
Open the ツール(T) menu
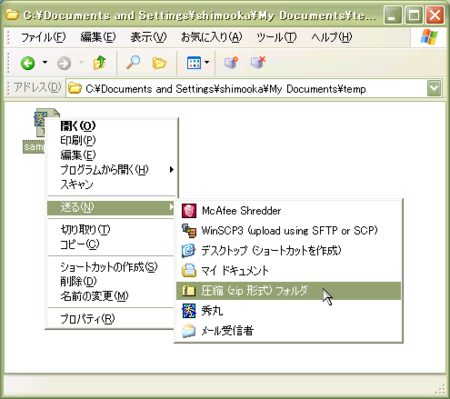[276, 37]
